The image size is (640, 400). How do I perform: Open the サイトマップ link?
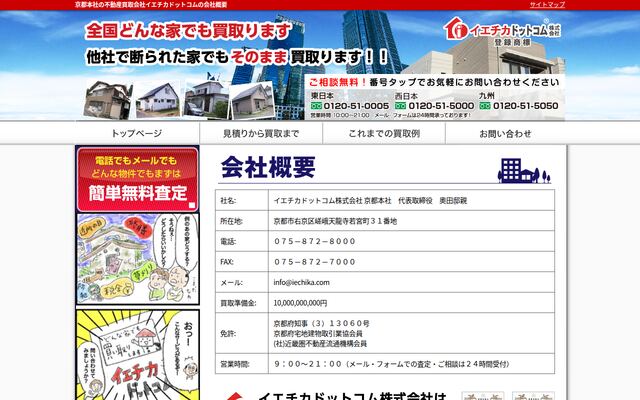tap(547, 4)
